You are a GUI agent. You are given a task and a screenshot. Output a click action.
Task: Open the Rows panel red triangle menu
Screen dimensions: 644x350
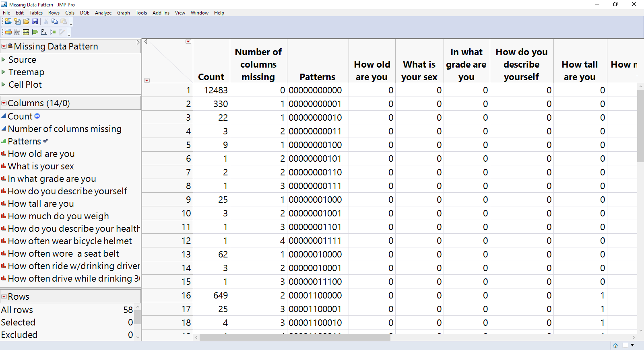coord(4,297)
